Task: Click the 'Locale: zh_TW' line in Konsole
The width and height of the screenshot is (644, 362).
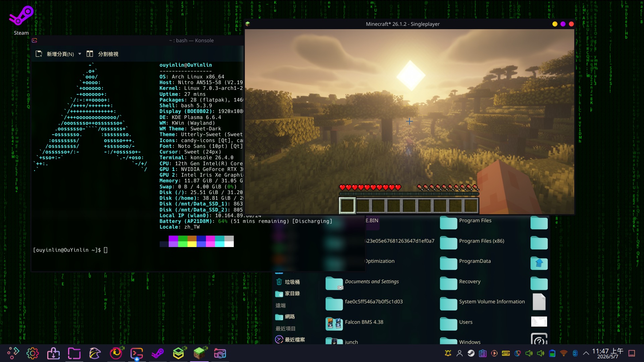Action: click(x=179, y=227)
